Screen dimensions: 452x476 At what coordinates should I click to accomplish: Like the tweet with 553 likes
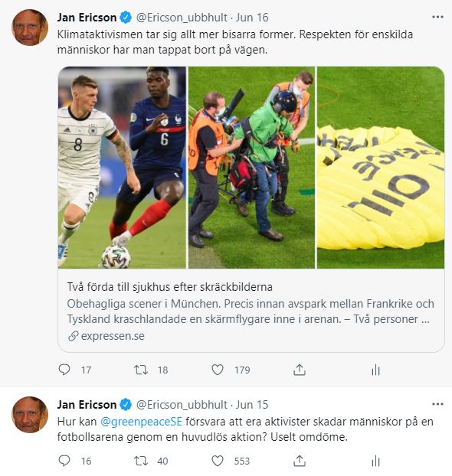[x=218, y=461]
